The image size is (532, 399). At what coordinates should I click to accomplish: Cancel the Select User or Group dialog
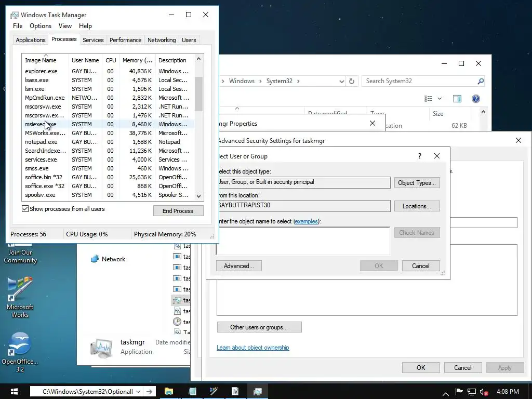click(x=421, y=265)
